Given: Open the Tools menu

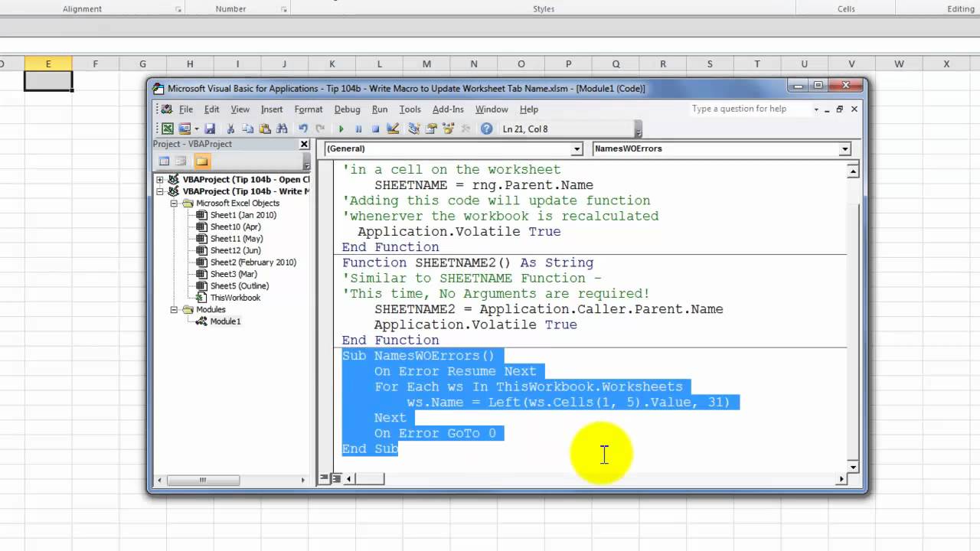Looking at the screenshot, I should 410,109.
